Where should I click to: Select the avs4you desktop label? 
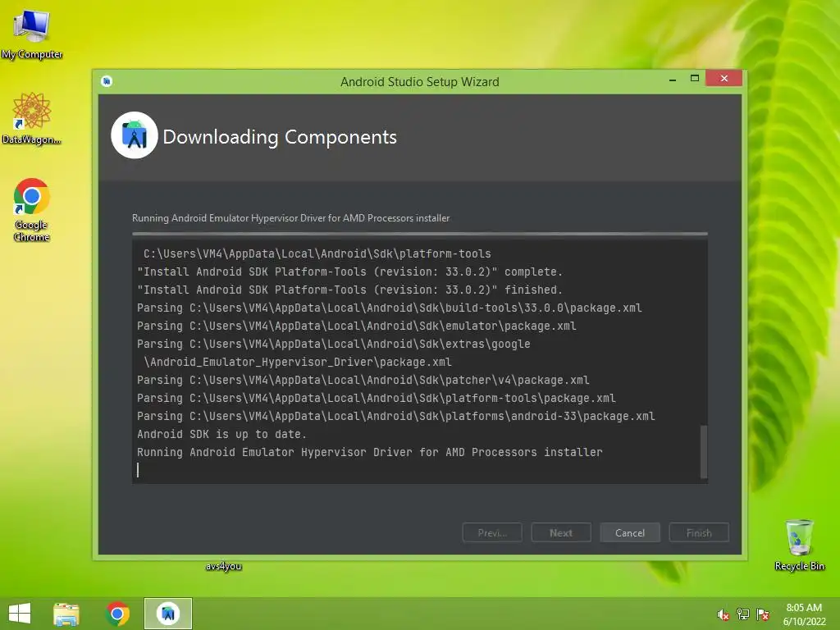[x=223, y=566]
